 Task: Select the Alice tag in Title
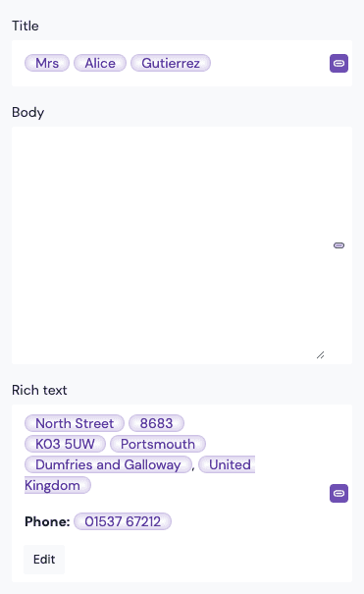coord(100,63)
